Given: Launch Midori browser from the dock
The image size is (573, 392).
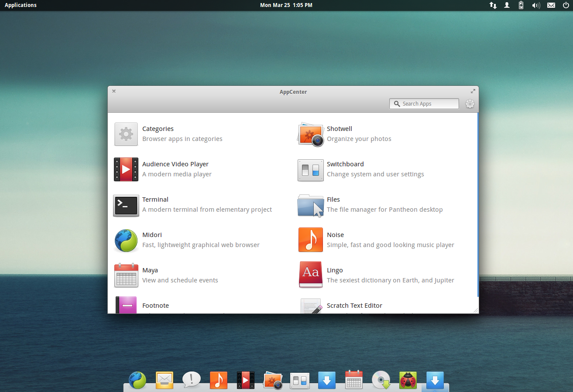Looking at the screenshot, I should click(x=138, y=380).
